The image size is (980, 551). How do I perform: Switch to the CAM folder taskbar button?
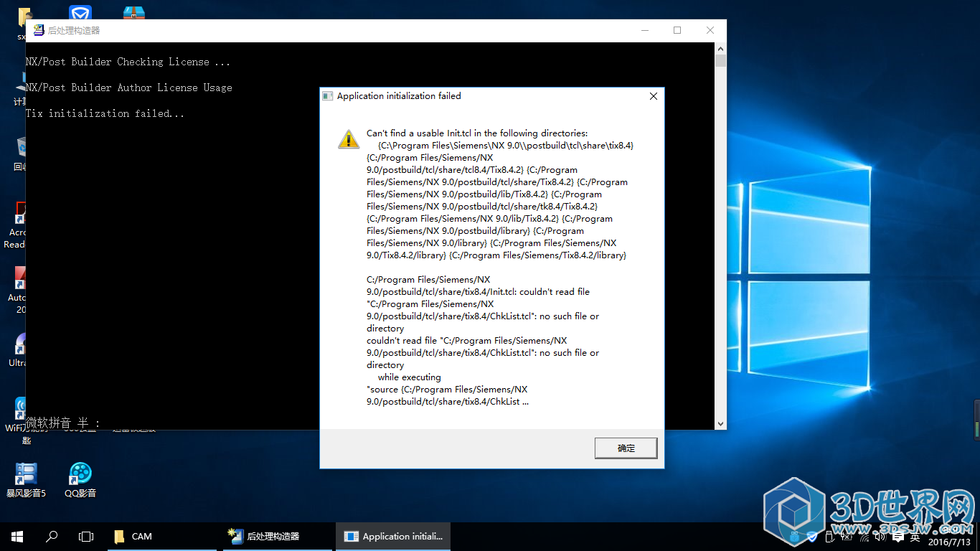[x=162, y=537]
